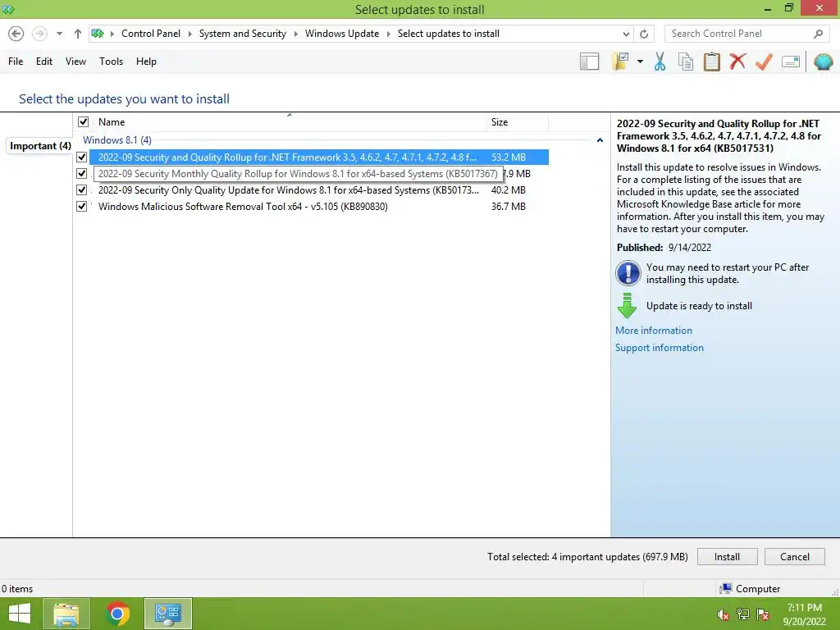Uncheck the .NET Framework Rollup update

pyautogui.click(x=81, y=157)
